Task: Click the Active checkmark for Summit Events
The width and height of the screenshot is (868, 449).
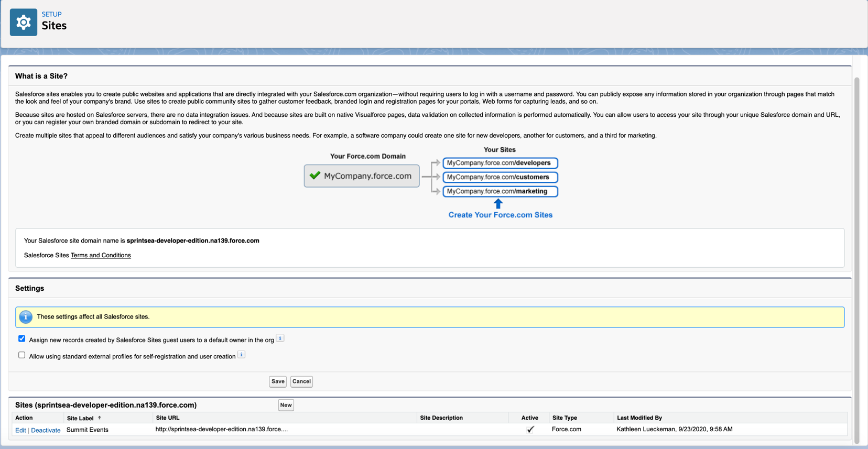Action: pos(530,430)
